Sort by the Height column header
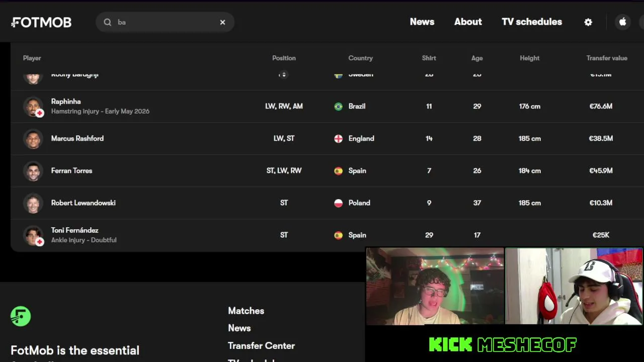644x362 pixels. 529,58
